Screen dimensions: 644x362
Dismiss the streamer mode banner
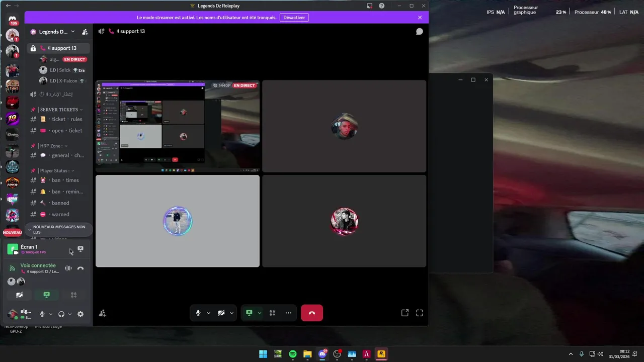pyautogui.click(x=420, y=17)
